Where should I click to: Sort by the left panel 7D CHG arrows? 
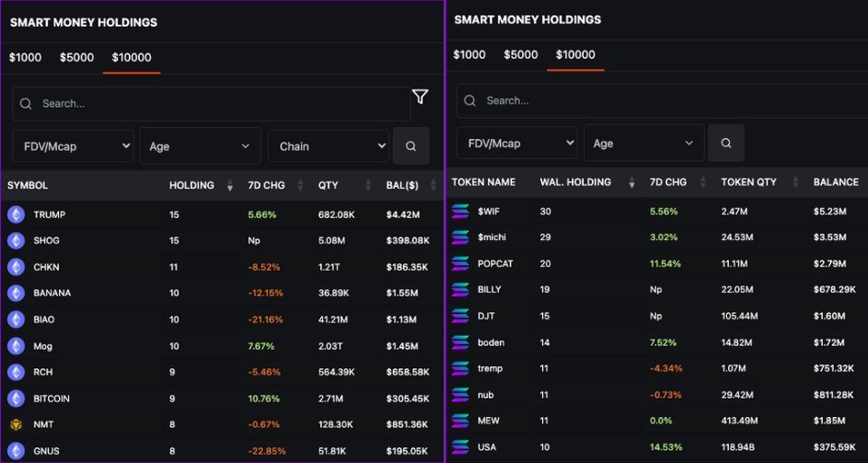pyautogui.click(x=300, y=186)
